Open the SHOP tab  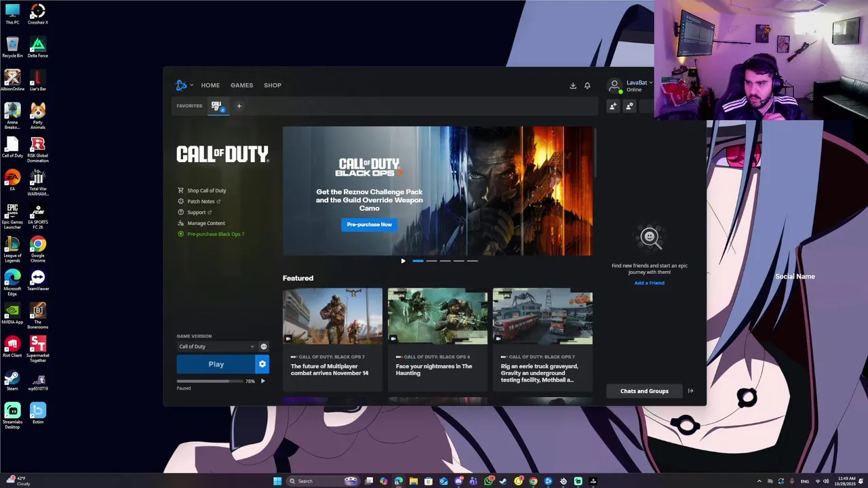[x=273, y=85]
